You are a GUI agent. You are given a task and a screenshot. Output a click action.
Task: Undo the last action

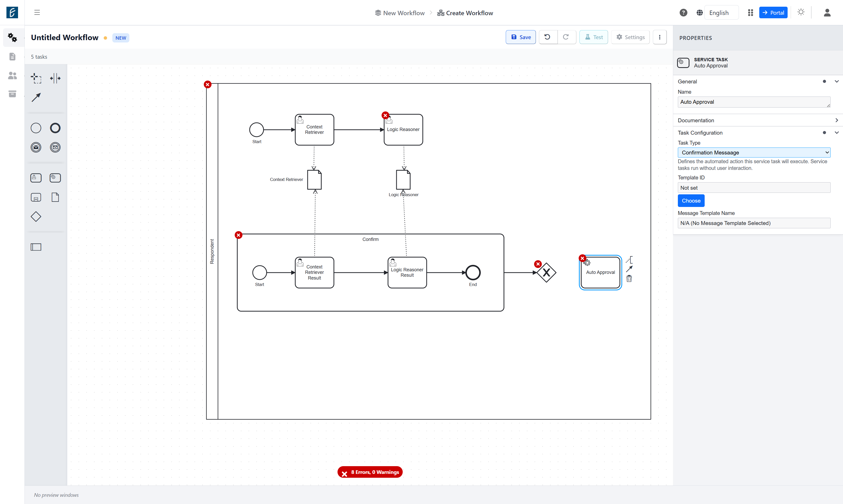547,37
